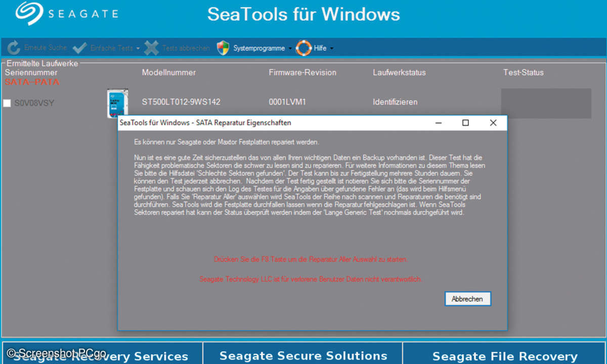
Task: Click the SeaTools für Windows header title
Action: (303, 14)
